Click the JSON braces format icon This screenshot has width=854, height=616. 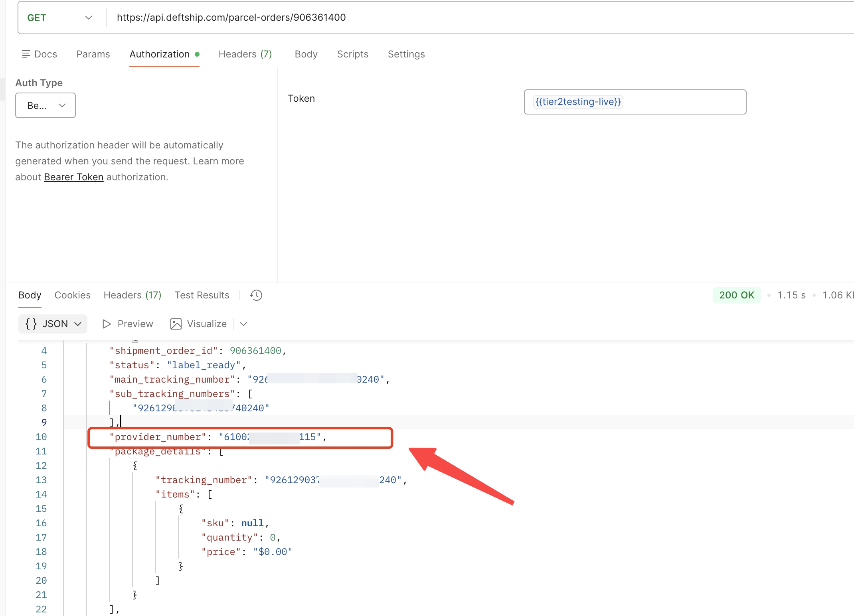pos(31,324)
